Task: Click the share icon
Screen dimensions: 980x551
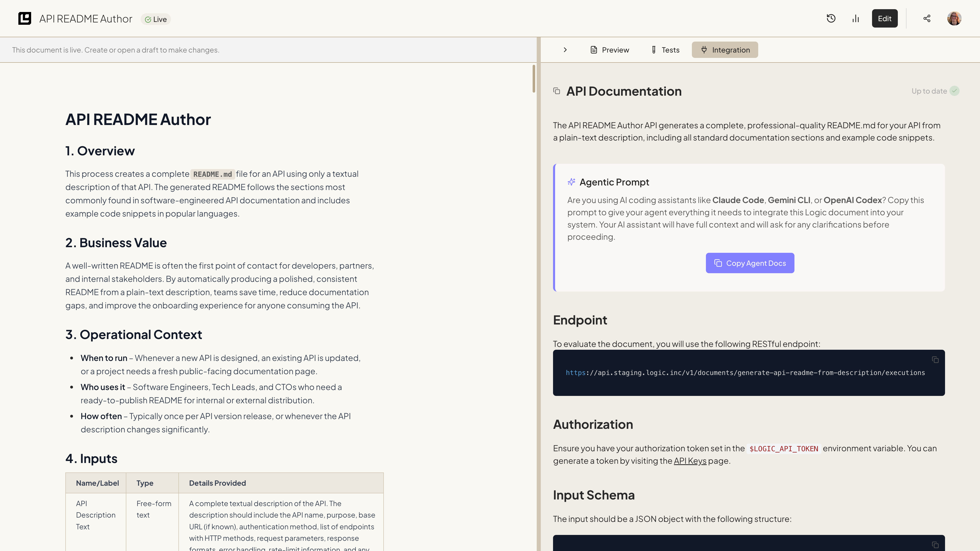Action: (927, 19)
